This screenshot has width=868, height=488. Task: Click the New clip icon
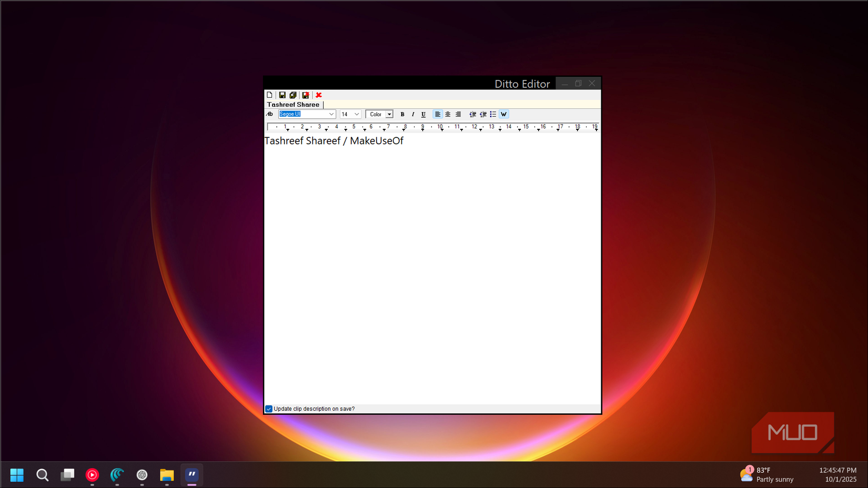270,95
